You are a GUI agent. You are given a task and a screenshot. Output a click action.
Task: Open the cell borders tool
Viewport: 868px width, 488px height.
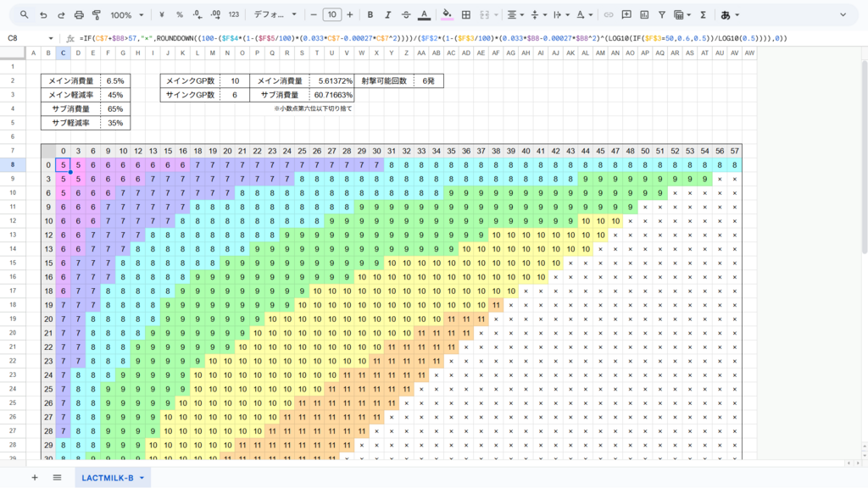click(466, 15)
